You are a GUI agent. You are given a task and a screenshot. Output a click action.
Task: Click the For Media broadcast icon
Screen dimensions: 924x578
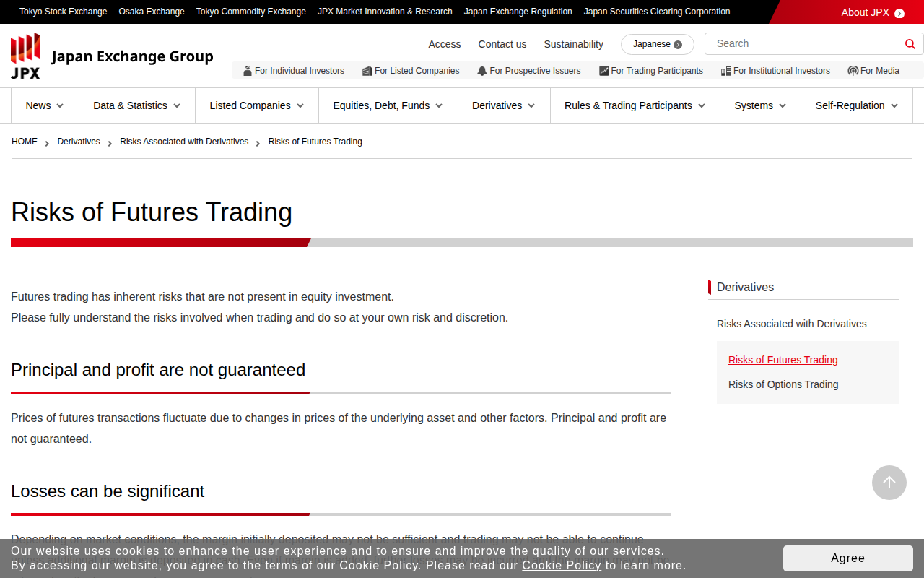pyautogui.click(x=853, y=71)
